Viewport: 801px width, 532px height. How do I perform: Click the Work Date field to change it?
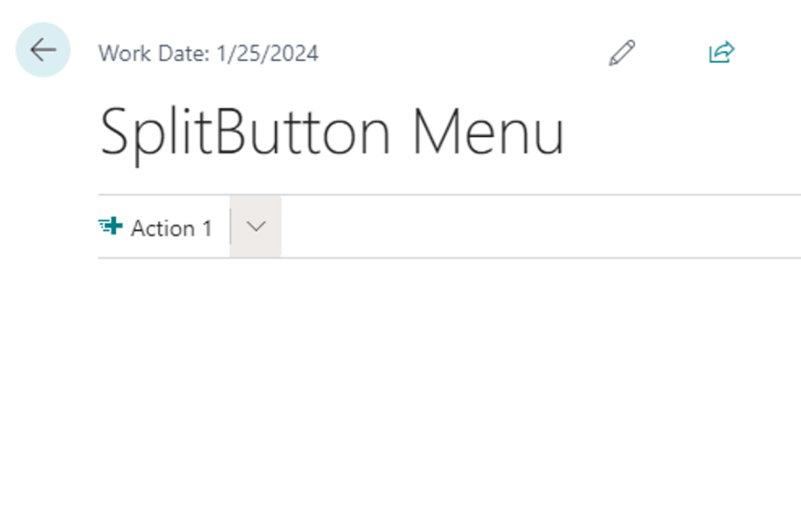[x=210, y=54]
